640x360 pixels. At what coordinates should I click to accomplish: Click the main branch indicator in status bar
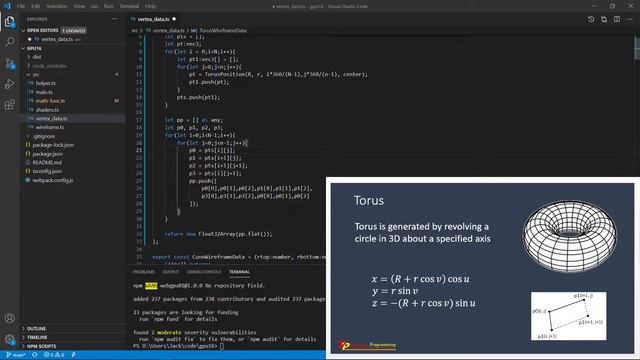16,355
